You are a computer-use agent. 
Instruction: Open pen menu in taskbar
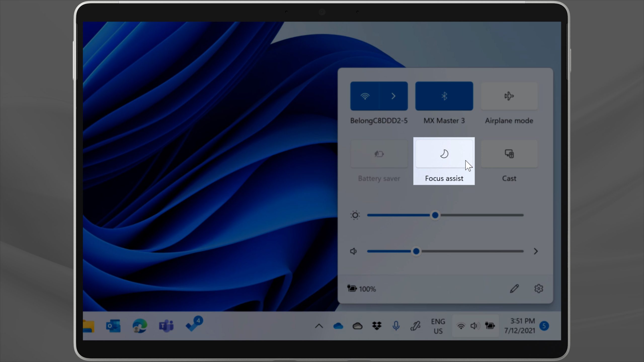coord(415,326)
